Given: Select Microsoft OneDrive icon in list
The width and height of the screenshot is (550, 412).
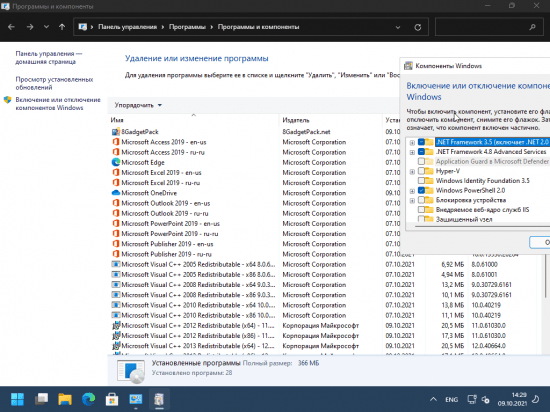Looking at the screenshot, I should 116,193.
